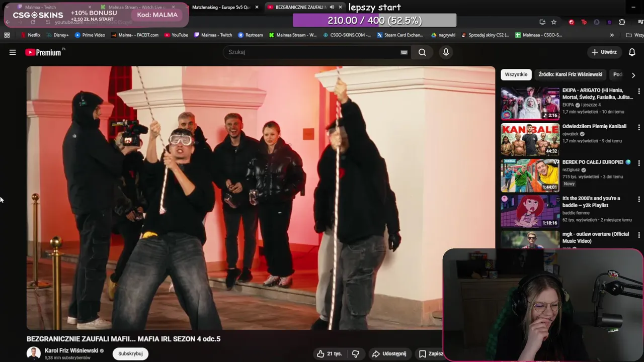Open the Utwórz create menu
The width and height of the screenshot is (644, 362).
pyautogui.click(x=604, y=52)
